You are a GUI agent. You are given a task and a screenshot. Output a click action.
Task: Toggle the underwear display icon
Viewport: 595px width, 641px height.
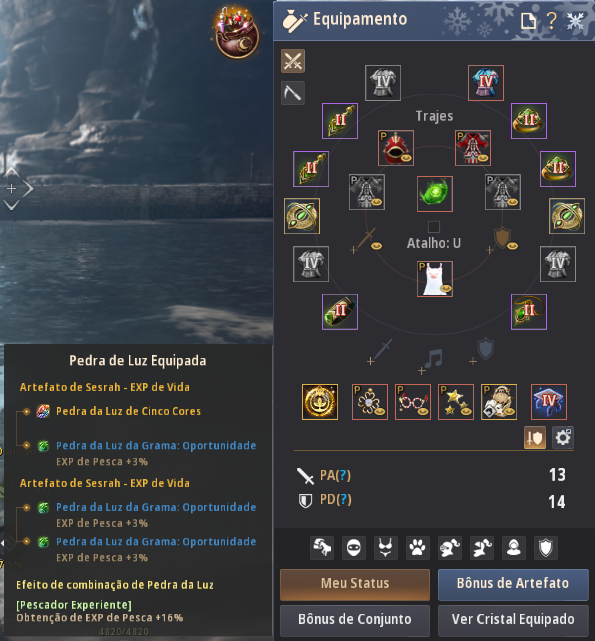(386, 547)
